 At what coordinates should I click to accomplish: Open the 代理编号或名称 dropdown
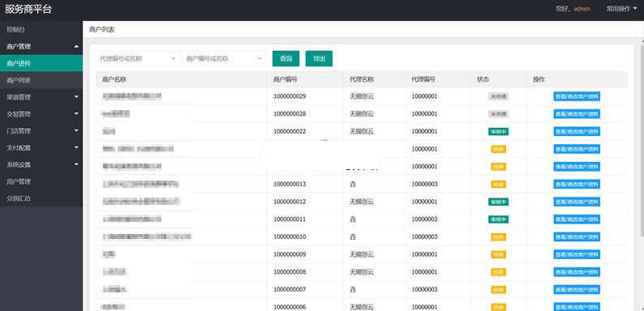(138, 58)
